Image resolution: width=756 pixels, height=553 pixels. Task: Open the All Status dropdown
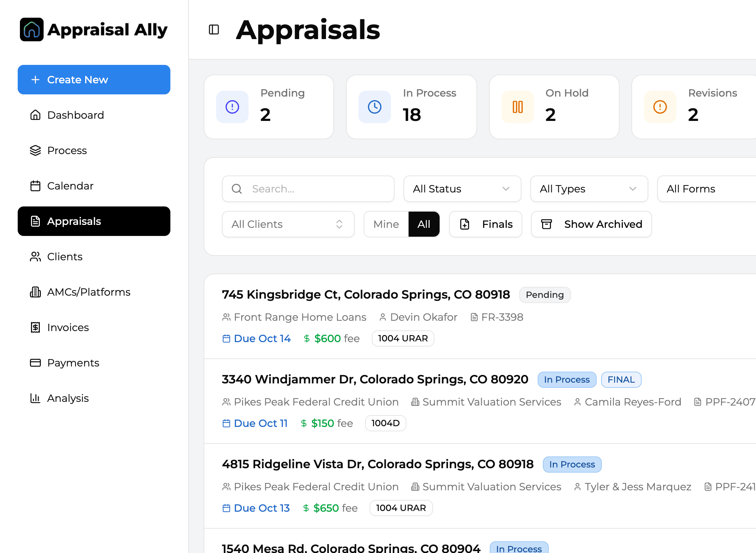[x=462, y=189]
